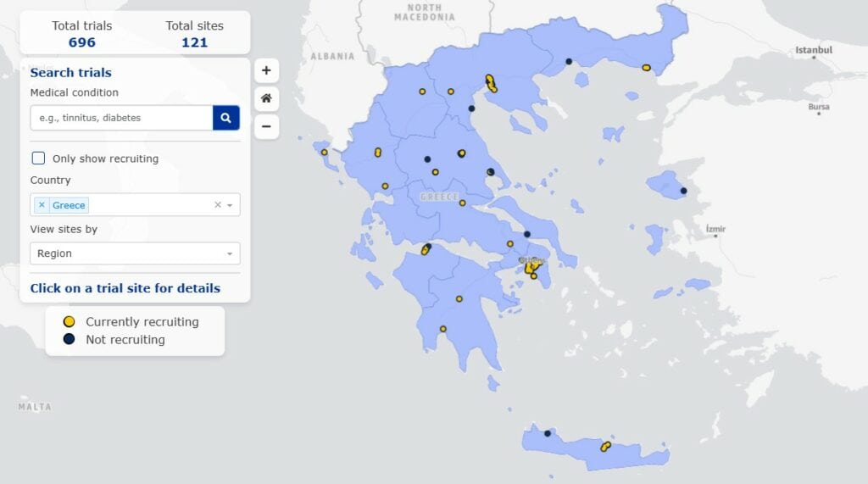868x484 pixels.
Task: Reset map with the home button
Action: 266,98
